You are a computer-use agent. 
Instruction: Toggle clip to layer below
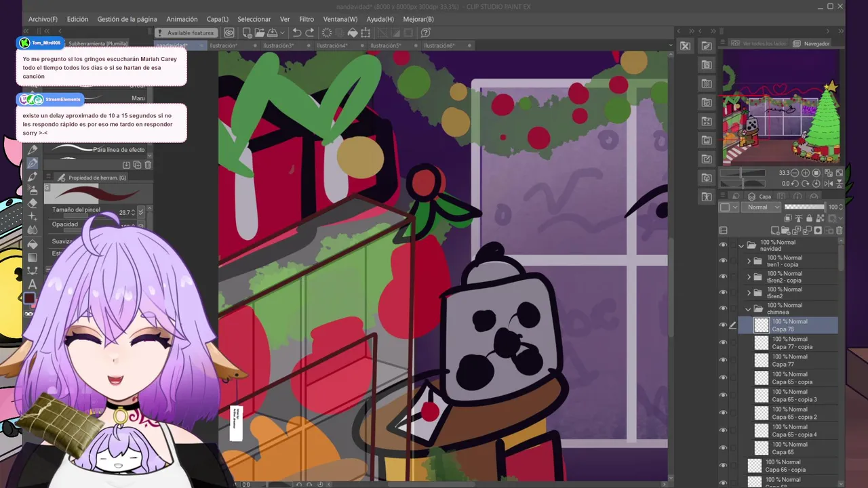tap(788, 218)
